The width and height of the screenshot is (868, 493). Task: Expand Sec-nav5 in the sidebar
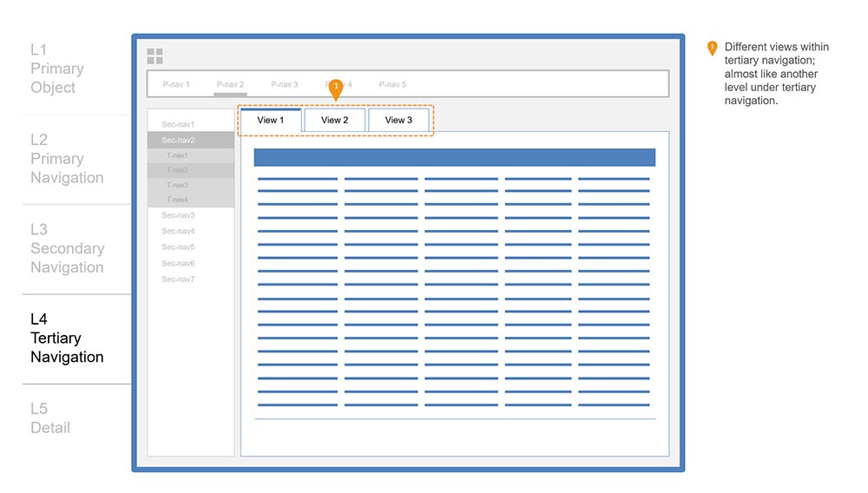[x=178, y=247]
